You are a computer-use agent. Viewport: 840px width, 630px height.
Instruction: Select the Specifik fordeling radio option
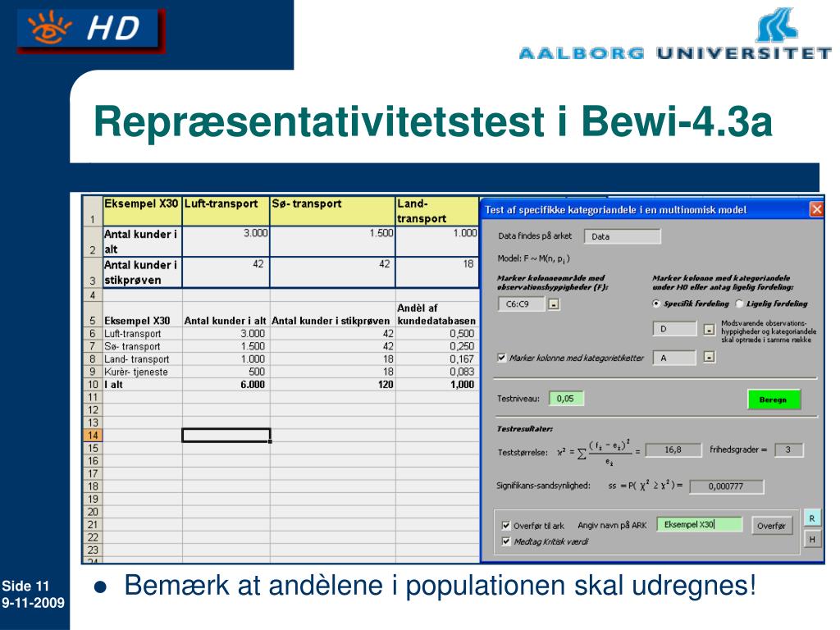(x=655, y=304)
